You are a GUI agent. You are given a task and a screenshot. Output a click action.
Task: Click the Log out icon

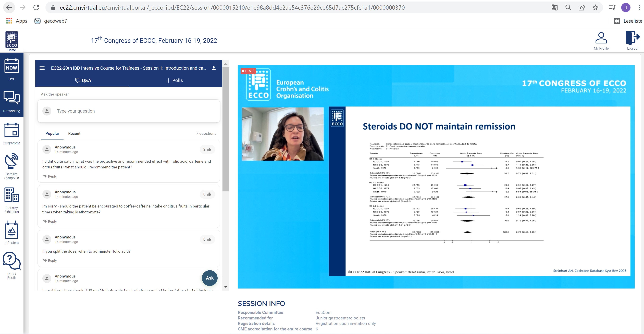point(633,41)
